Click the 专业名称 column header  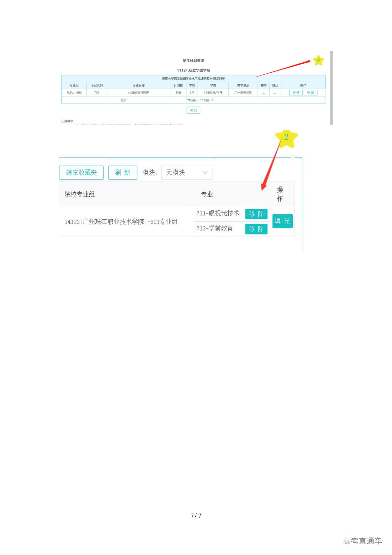(x=138, y=85)
